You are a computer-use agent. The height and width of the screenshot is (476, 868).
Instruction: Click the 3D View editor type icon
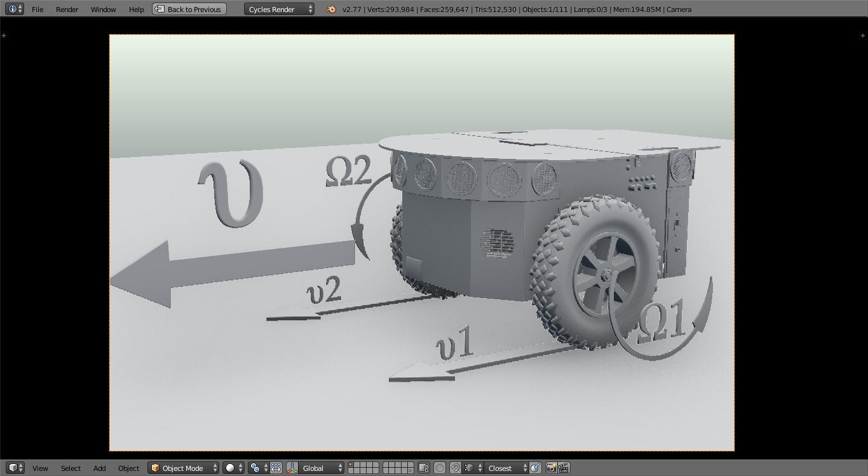click(13, 468)
